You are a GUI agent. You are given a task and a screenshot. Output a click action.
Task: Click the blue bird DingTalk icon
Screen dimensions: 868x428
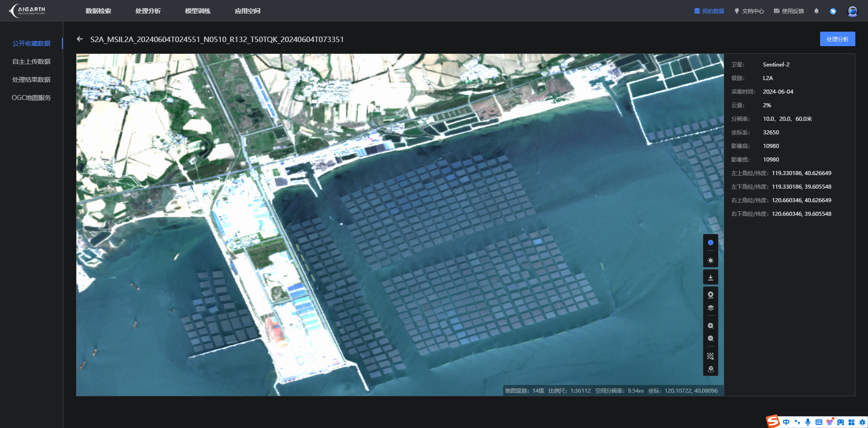pos(833,11)
